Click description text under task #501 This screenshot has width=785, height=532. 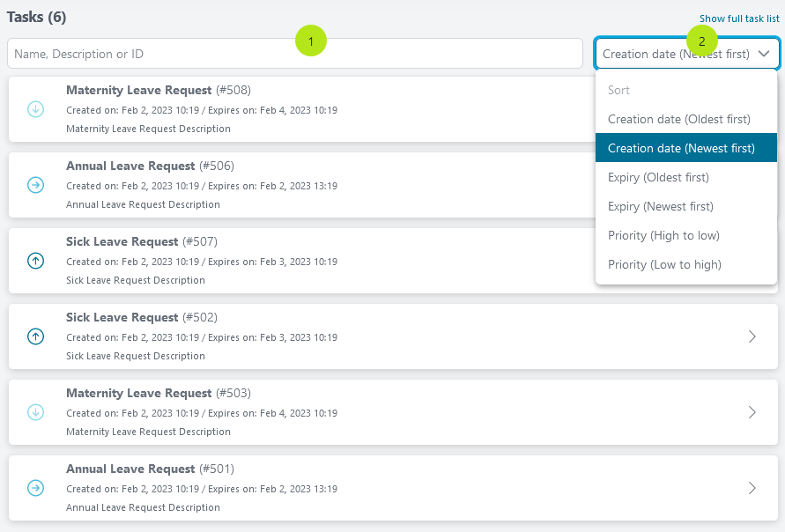143,507
